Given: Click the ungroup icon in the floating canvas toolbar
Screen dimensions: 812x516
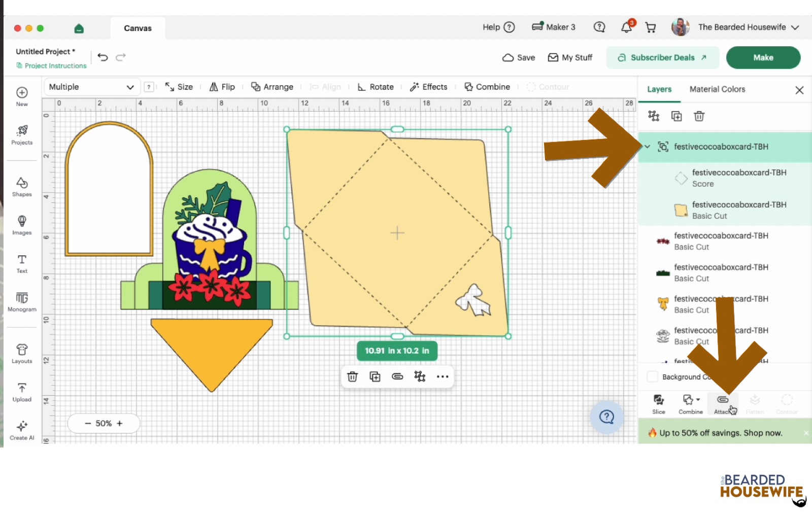Looking at the screenshot, I should (420, 376).
